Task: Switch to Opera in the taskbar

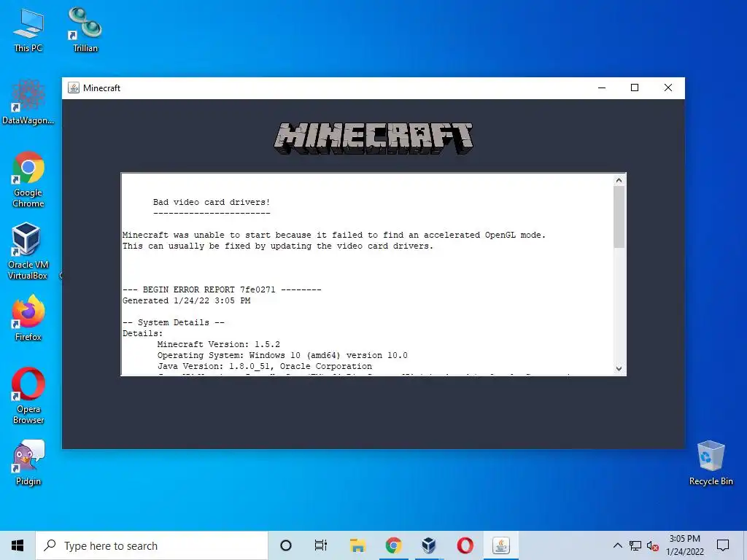Action: pyautogui.click(x=465, y=545)
